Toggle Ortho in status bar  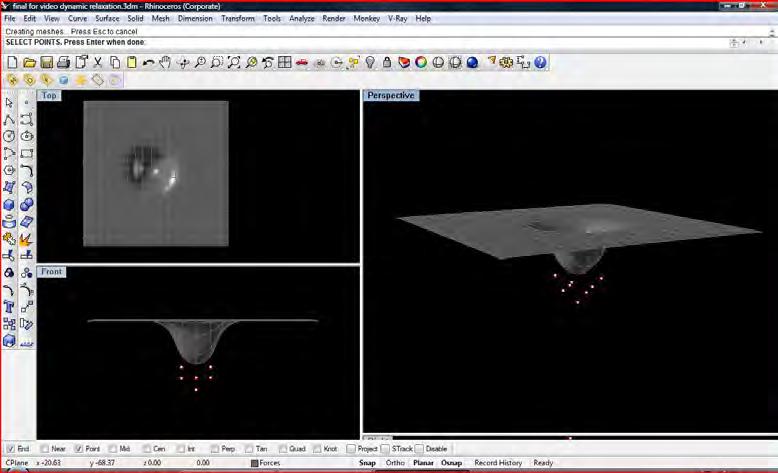395,463
